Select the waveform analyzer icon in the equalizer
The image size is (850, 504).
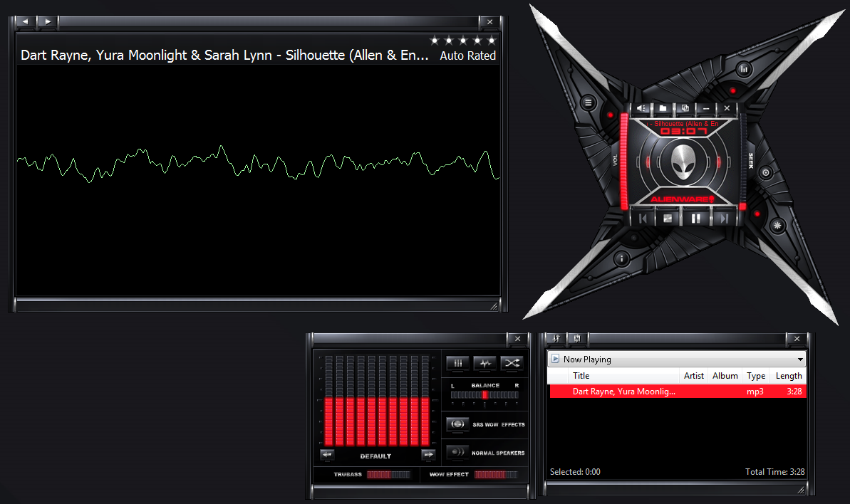coord(484,363)
